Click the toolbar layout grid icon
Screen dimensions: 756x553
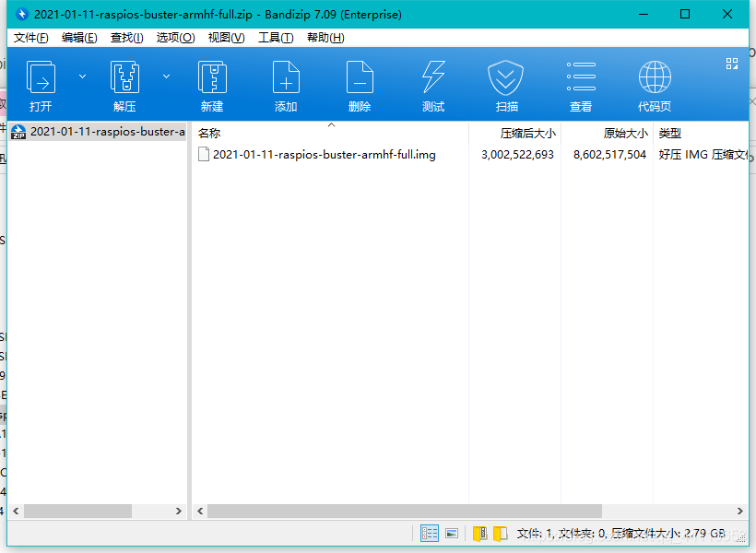[732, 64]
